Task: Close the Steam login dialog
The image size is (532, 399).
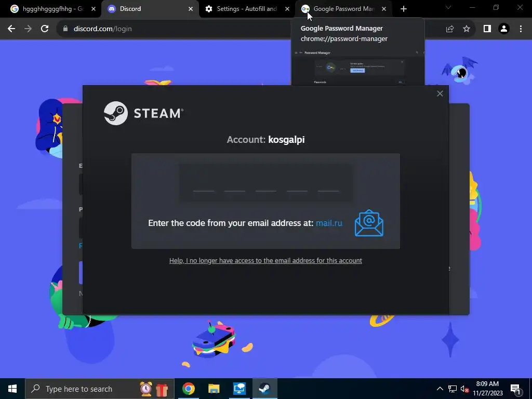Action: (x=440, y=94)
